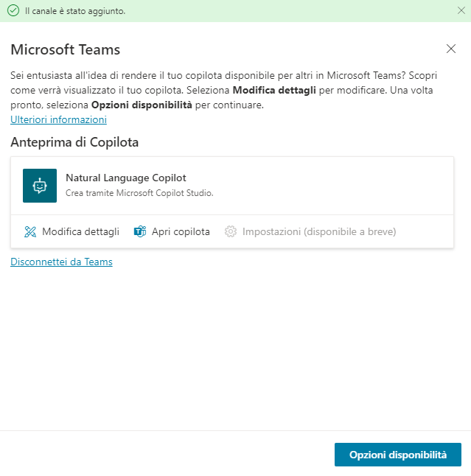Click the Microsoft Teams heading
The image size is (471, 476).
tap(66, 49)
